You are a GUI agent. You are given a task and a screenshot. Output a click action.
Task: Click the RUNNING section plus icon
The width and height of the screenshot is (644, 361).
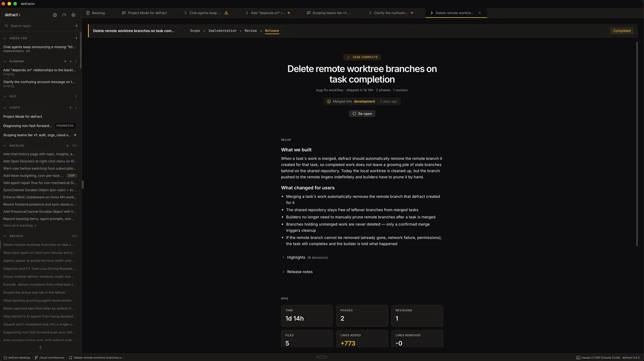70,62
